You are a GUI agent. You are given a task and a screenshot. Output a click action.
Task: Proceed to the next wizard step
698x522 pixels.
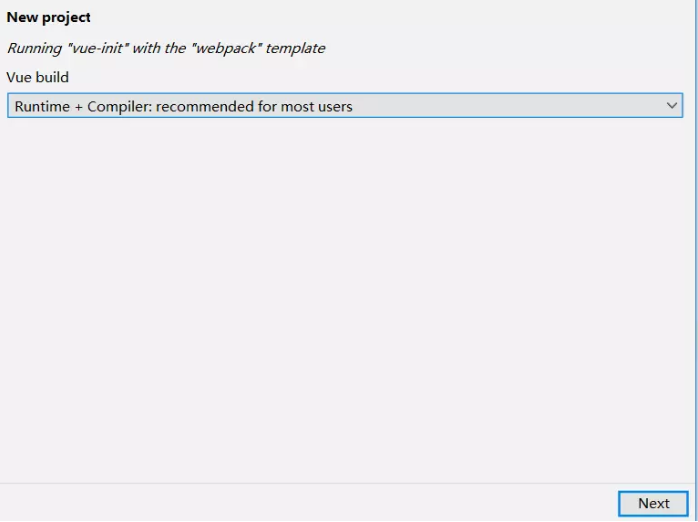(653, 504)
